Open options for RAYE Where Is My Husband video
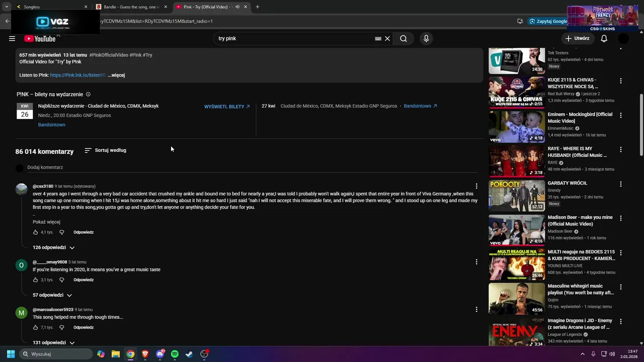Viewport: 644px width, 362px height. (621, 149)
